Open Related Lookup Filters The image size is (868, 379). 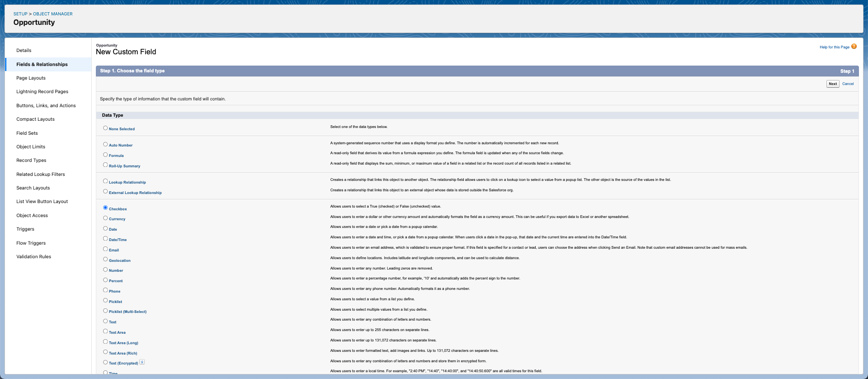click(x=41, y=175)
